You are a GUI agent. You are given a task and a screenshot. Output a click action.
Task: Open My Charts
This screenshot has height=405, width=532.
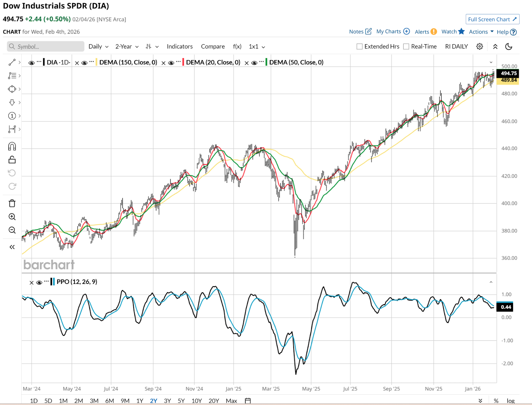pos(393,32)
